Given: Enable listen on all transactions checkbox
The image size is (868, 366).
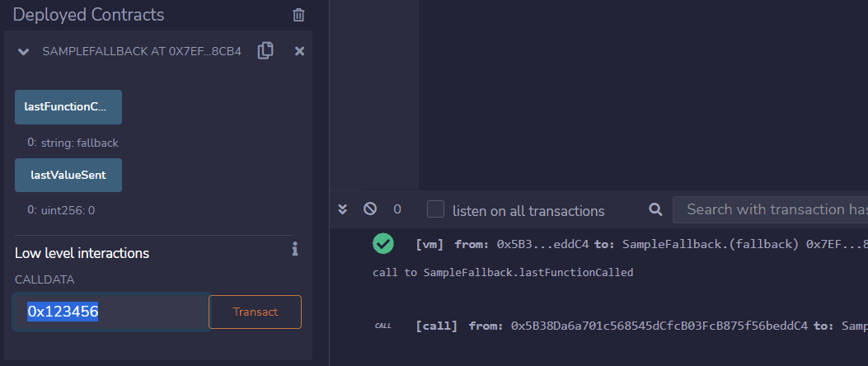Looking at the screenshot, I should (436, 210).
